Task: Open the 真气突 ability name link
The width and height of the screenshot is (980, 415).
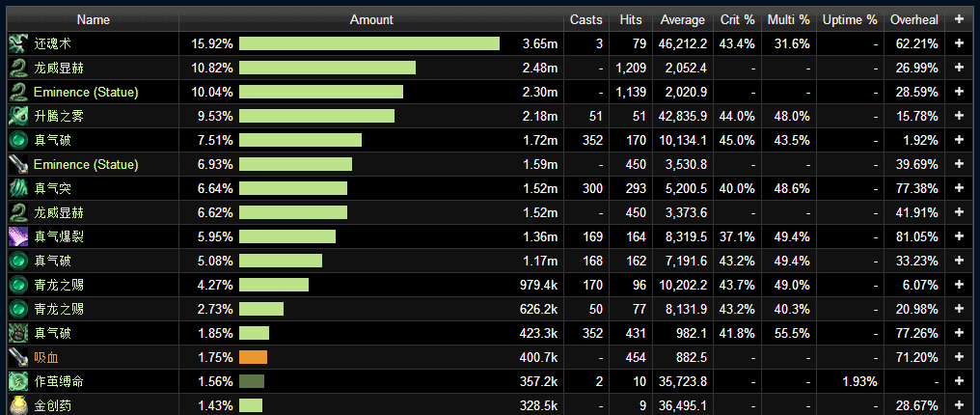Action: [52, 189]
